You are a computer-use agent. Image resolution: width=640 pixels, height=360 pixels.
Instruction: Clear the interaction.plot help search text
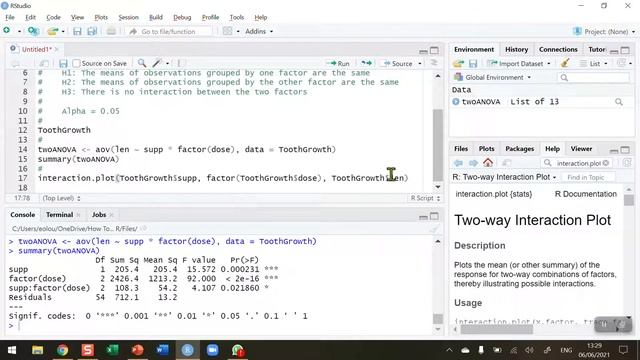click(x=606, y=163)
